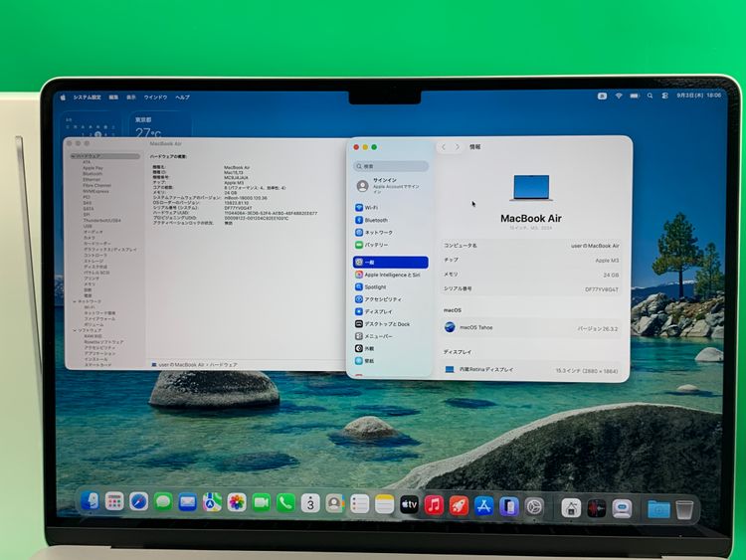Open the green Phone app in Dock
The image size is (746, 560).
285,503
